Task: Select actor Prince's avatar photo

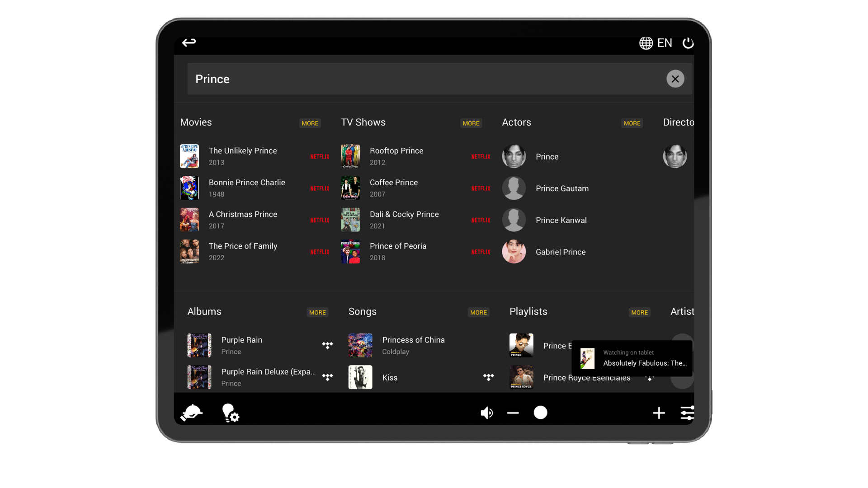Action: coord(514,156)
